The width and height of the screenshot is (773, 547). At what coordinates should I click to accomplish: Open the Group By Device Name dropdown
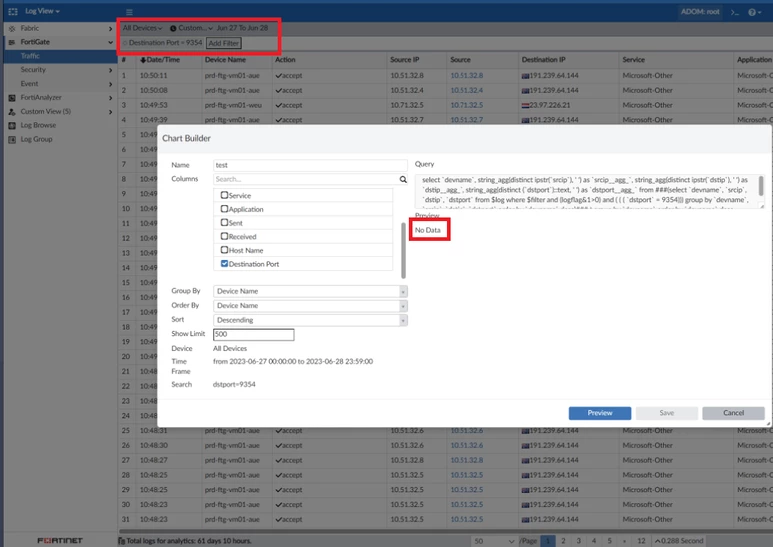pyautogui.click(x=310, y=291)
